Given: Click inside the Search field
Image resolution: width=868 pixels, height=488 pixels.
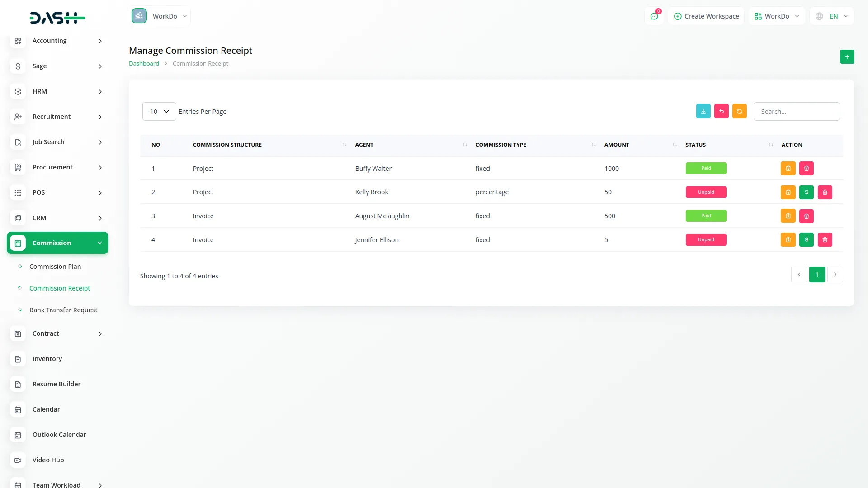Looking at the screenshot, I should [797, 111].
